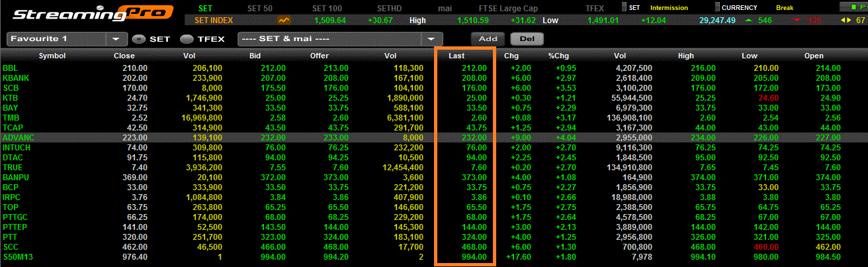The width and height of the screenshot is (868, 267).
Task: Open the Favourite 1 dropdown
Action: click(x=67, y=39)
